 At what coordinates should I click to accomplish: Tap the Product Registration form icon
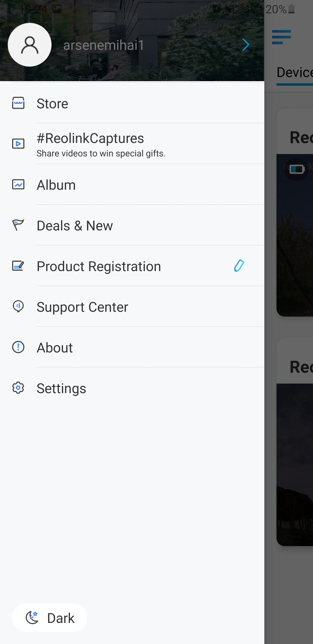[18, 266]
